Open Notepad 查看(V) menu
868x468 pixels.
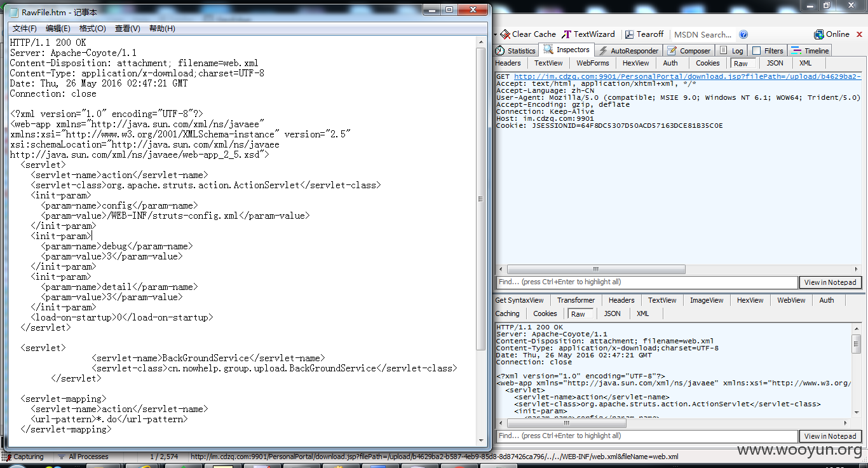(x=127, y=29)
